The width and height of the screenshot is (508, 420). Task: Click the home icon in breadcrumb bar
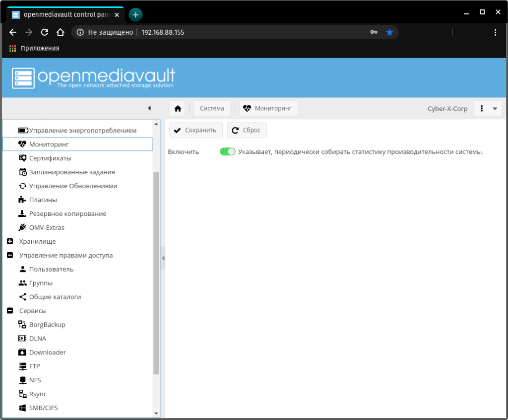[178, 109]
